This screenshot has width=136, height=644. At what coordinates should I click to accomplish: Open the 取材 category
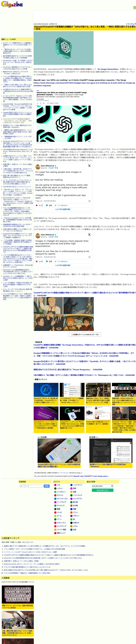[x=75, y=488]
